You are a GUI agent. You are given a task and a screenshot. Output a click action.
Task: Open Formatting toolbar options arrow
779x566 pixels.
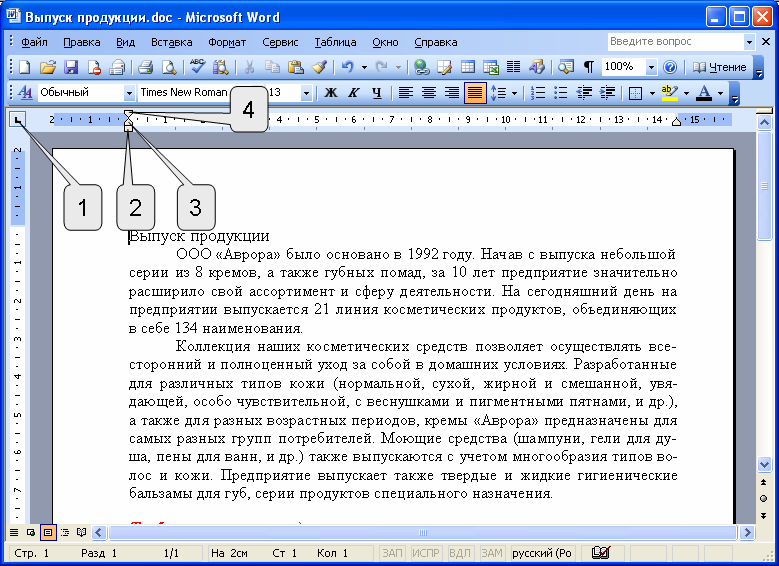[x=735, y=93]
